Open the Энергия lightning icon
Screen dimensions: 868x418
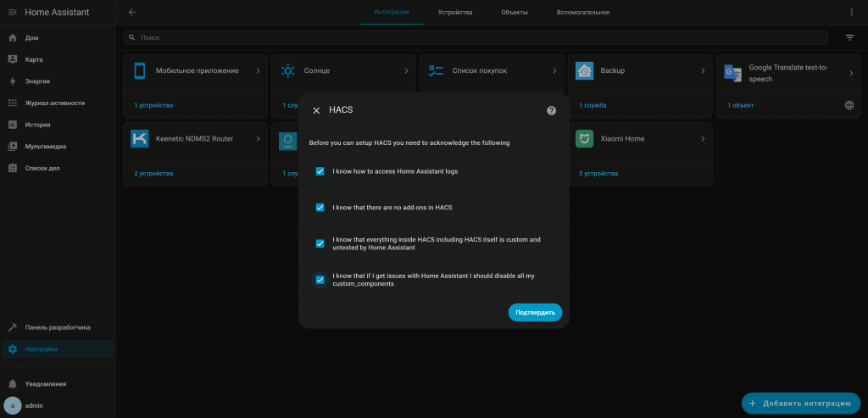coord(13,81)
